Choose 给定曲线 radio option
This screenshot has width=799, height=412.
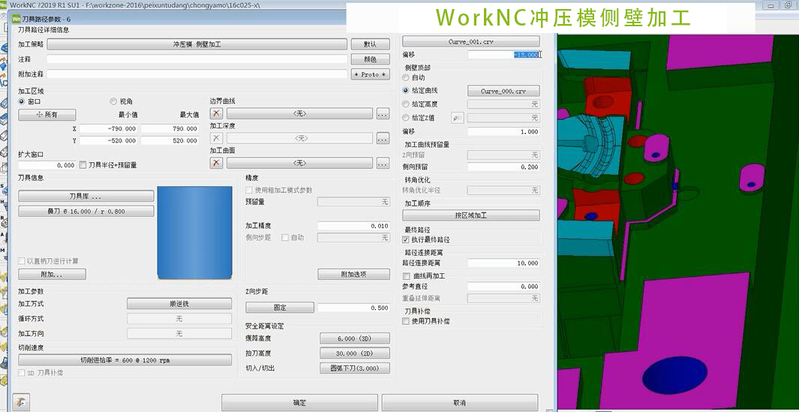click(406, 91)
